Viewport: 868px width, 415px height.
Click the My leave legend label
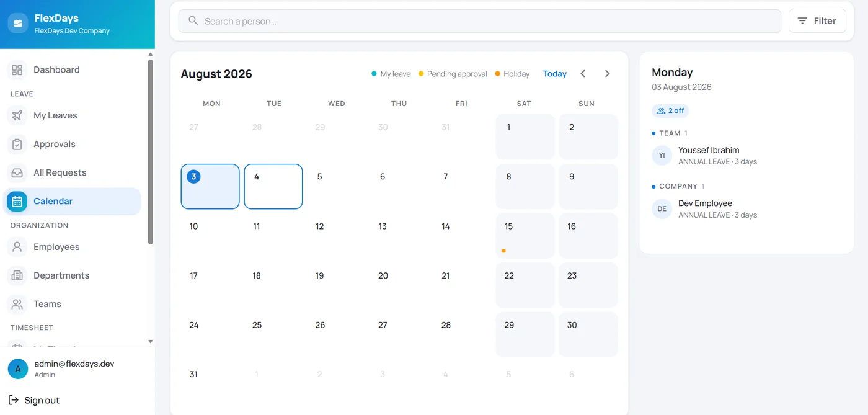396,74
